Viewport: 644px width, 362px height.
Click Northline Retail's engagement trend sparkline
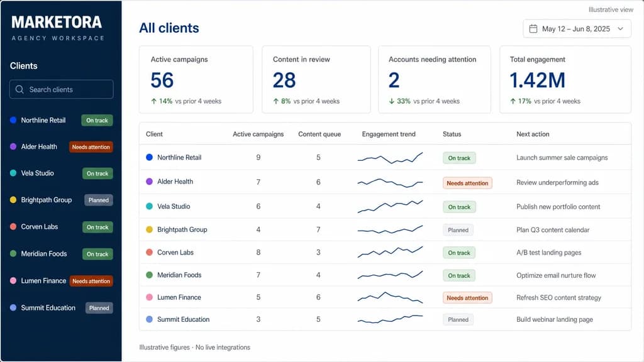pyautogui.click(x=390, y=158)
